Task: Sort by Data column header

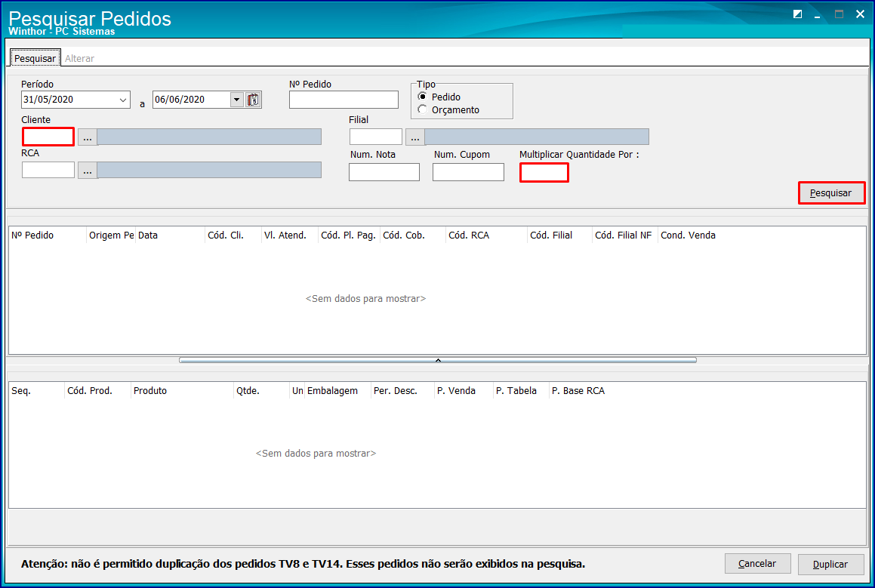Action: [170, 236]
